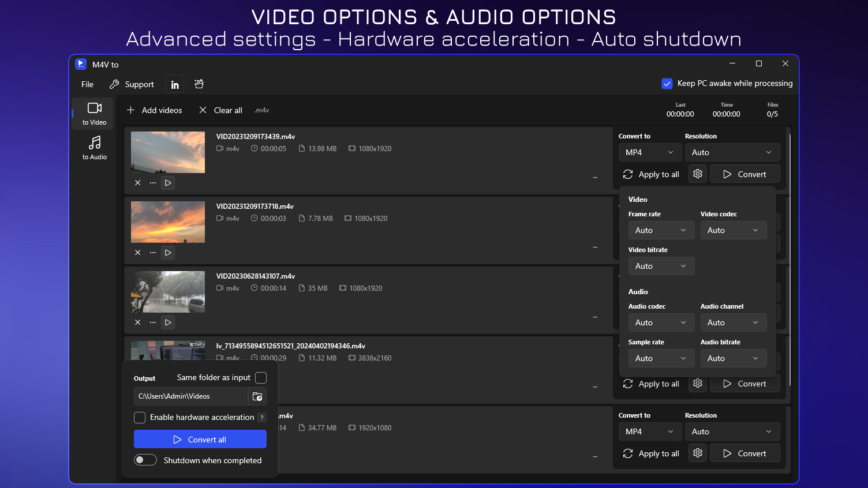Expand the Frame rate dropdown

point(661,230)
